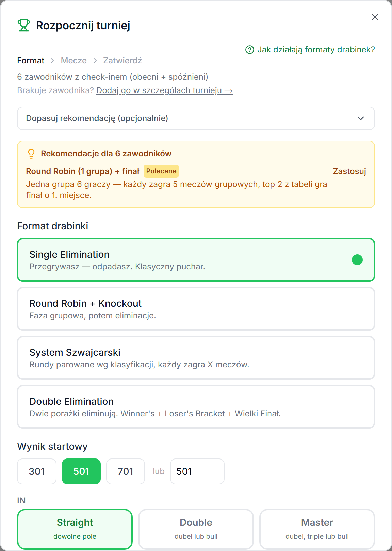392x551 pixels.
Task: Select Master in option
Action: 317,529
